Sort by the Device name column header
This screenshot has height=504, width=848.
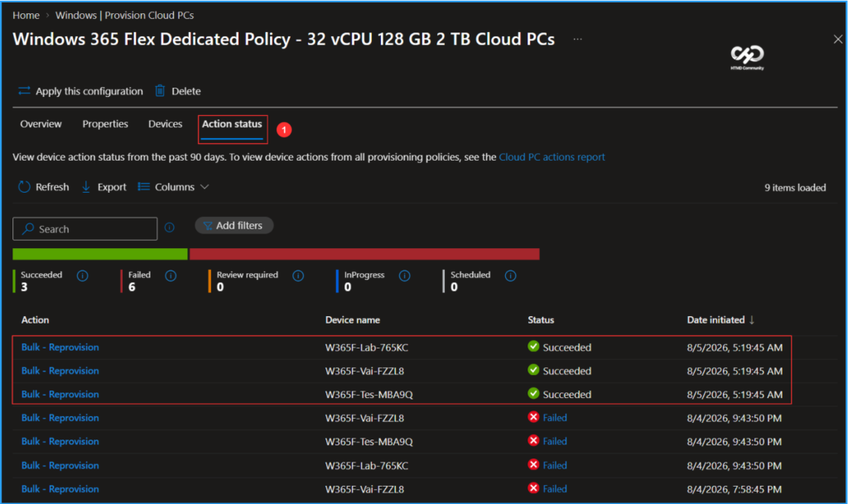pyautogui.click(x=352, y=319)
